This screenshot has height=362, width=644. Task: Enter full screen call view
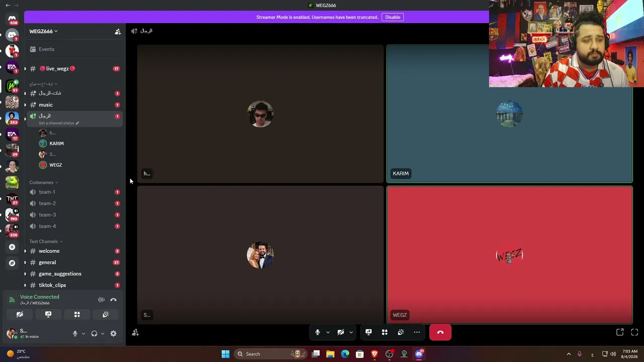coord(634,332)
